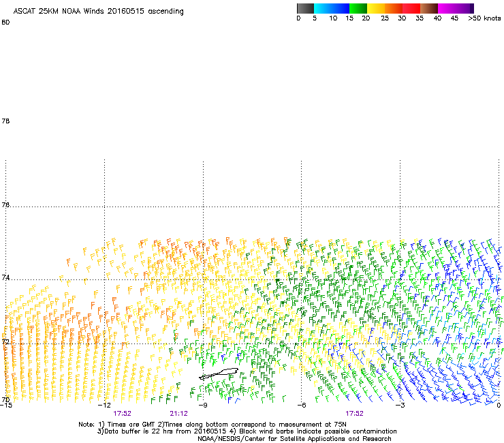
Task: Click the purple 21:12 pass time label
Action: 178,414
